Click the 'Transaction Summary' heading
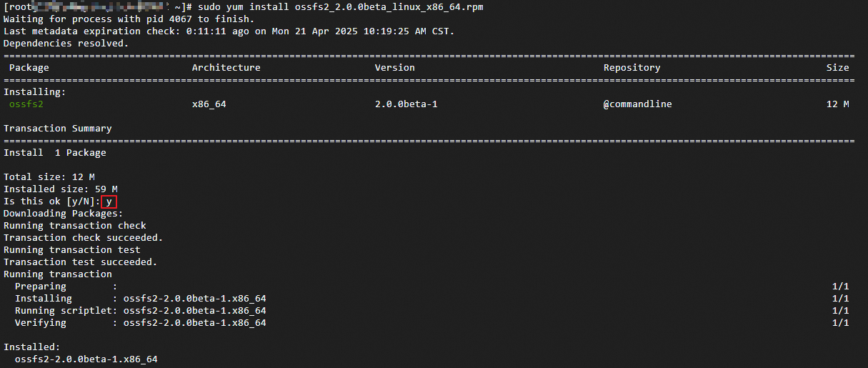The width and height of the screenshot is (868, 368). coord(58,129)
